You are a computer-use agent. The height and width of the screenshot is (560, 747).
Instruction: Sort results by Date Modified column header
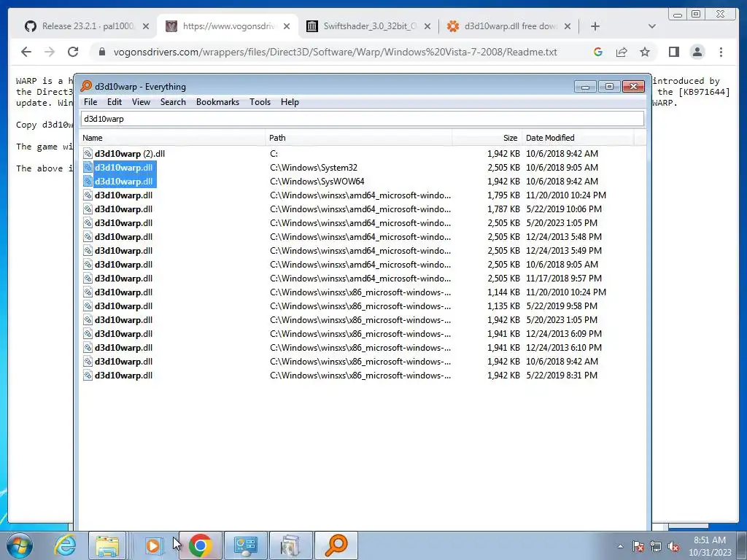coord(578,138)
